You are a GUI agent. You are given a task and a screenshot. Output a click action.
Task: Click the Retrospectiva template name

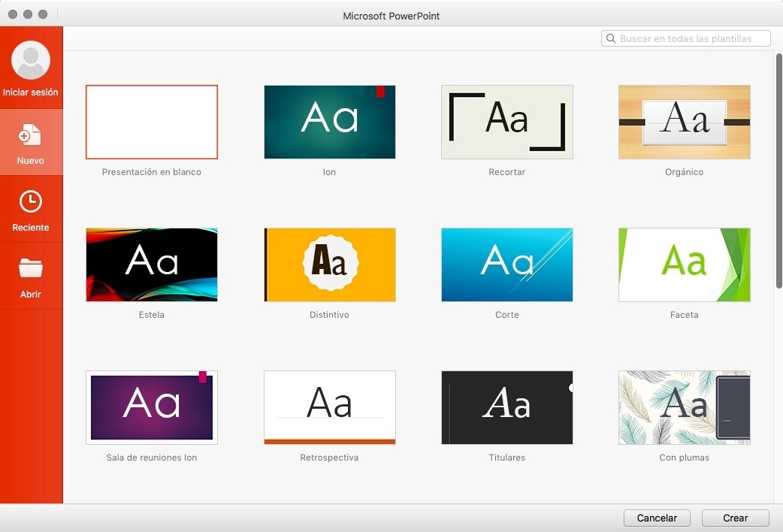pyautogui.click(x=329, y=458)
